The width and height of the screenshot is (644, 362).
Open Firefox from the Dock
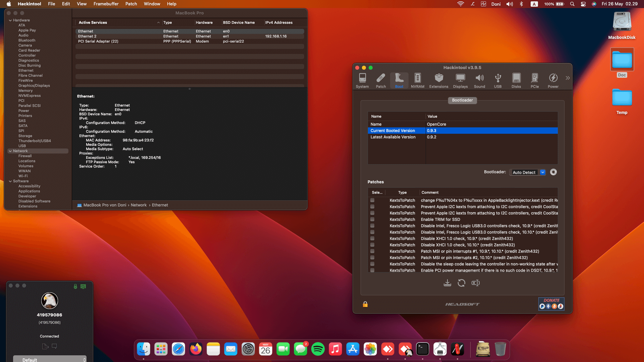coord(196,349)
